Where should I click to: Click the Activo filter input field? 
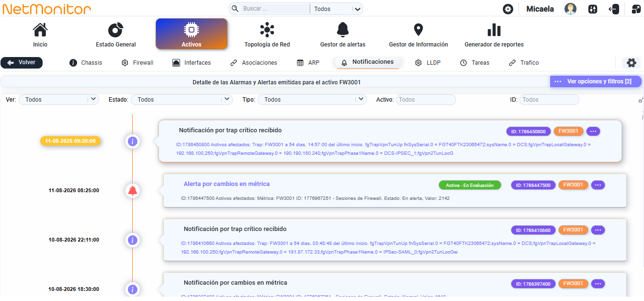click(426, 100)
